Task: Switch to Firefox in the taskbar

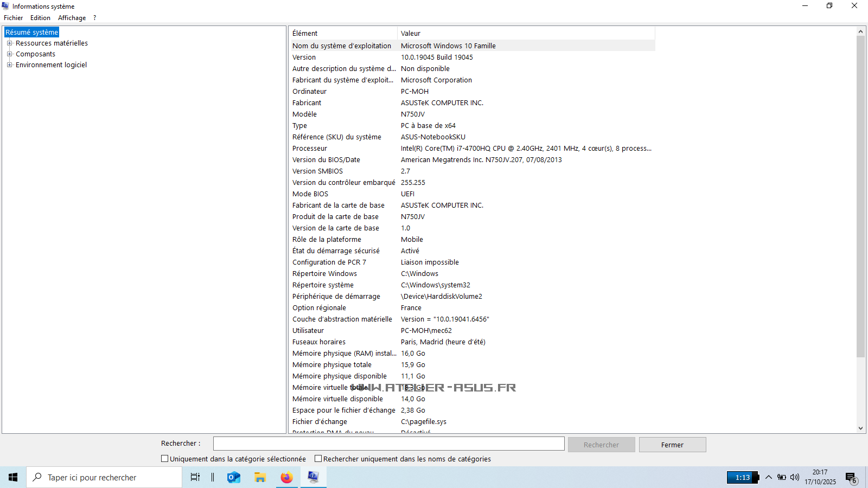Action: point(286,477)
